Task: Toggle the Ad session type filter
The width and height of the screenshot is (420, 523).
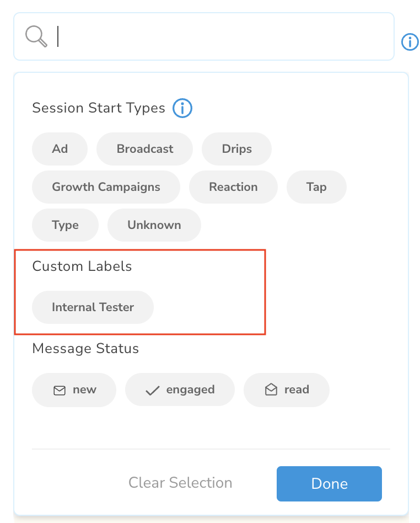Action: pos(60,149)
